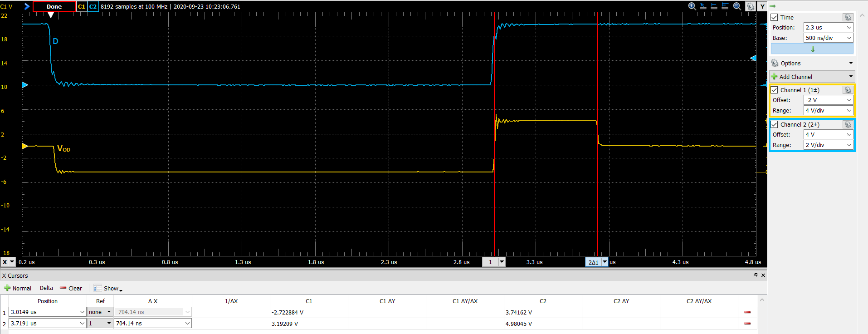Open Channel 2 Offset dropdown
Viewport: 868px width, 334px height.
[849, 135]
